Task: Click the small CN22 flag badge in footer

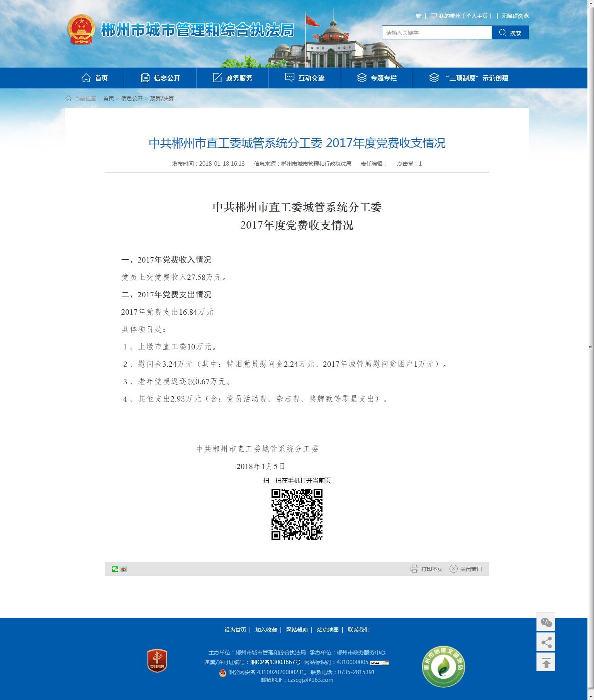Action: point(380,663)
